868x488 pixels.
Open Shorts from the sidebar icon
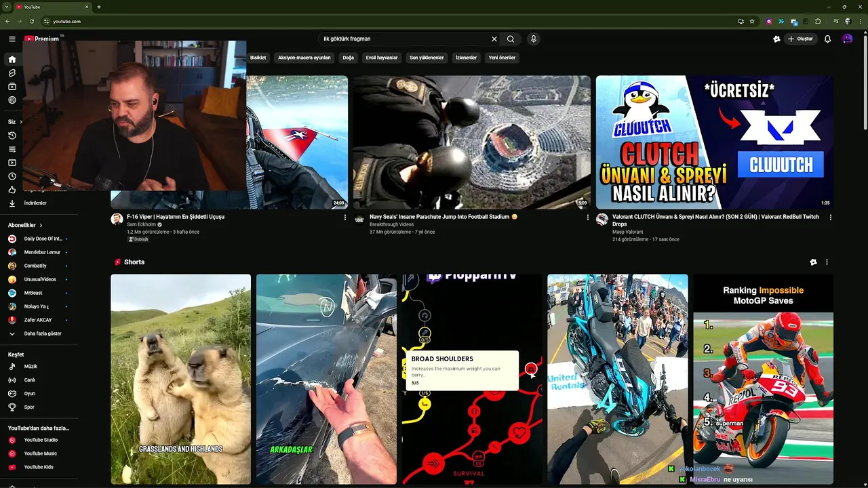12,73
